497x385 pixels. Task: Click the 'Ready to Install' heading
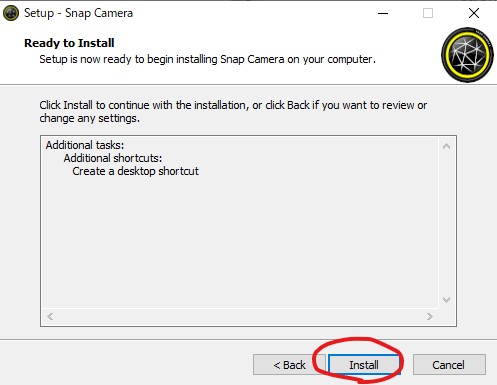click(69, 43)
